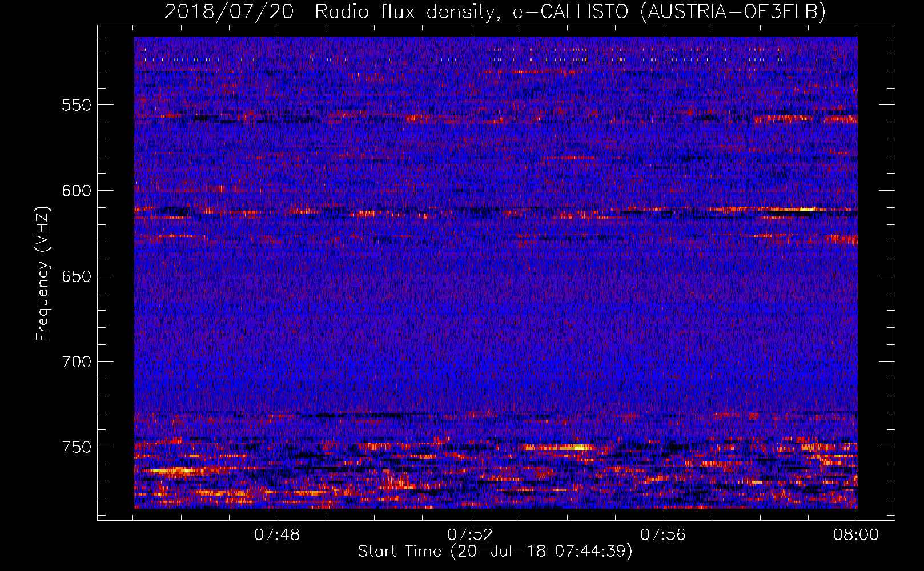The image size is (924, 571).
Task: Click the 650 frequency tick label
Action: pyautogui.click(x=77, y=276)
